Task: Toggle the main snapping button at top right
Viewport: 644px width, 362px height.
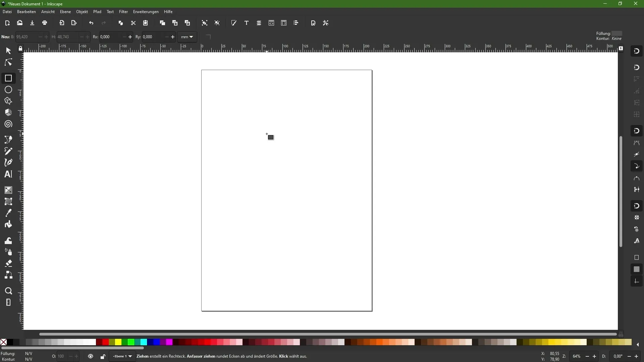Action: pos(637,51)
